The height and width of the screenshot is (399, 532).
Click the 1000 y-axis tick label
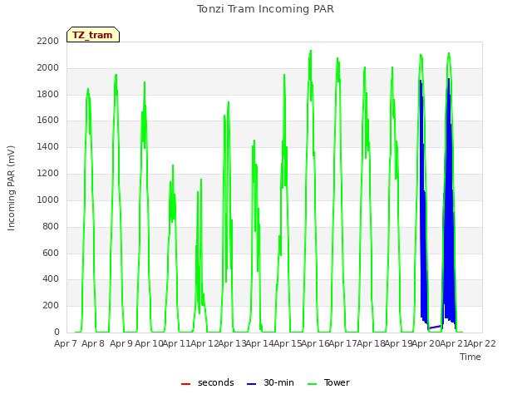coord(48,199)
